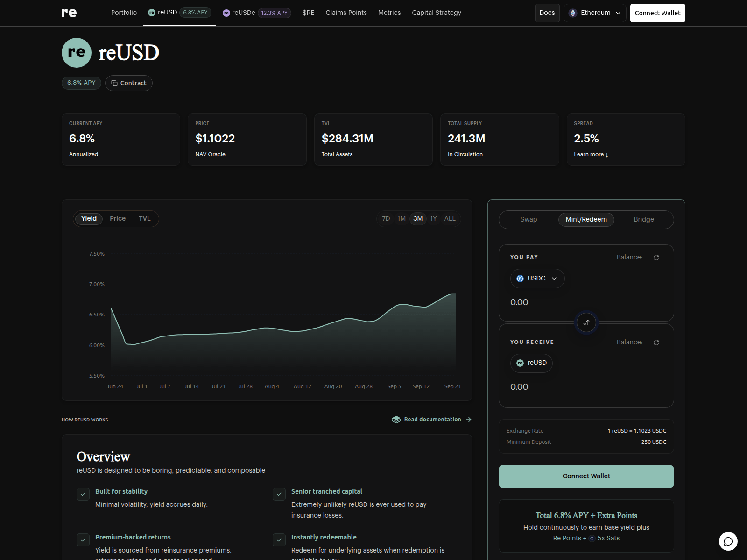747x560 pixels.
Task: Switch to the Swap tab
Action: (529, 219)
